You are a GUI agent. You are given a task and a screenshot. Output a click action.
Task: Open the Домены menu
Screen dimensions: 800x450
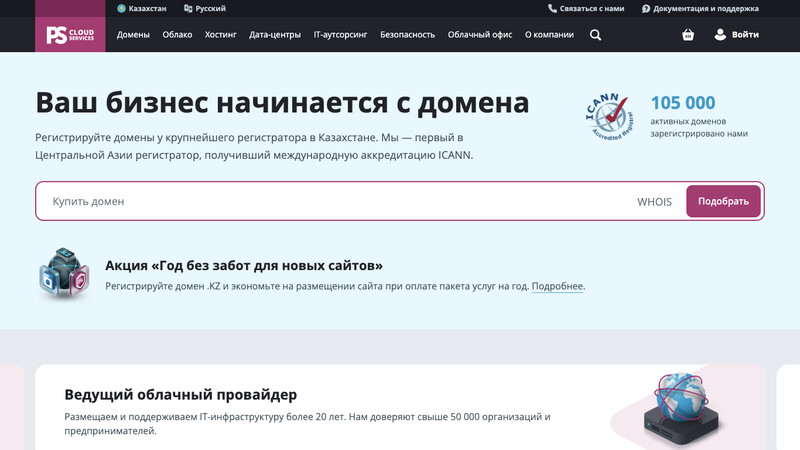pos(133,35)
